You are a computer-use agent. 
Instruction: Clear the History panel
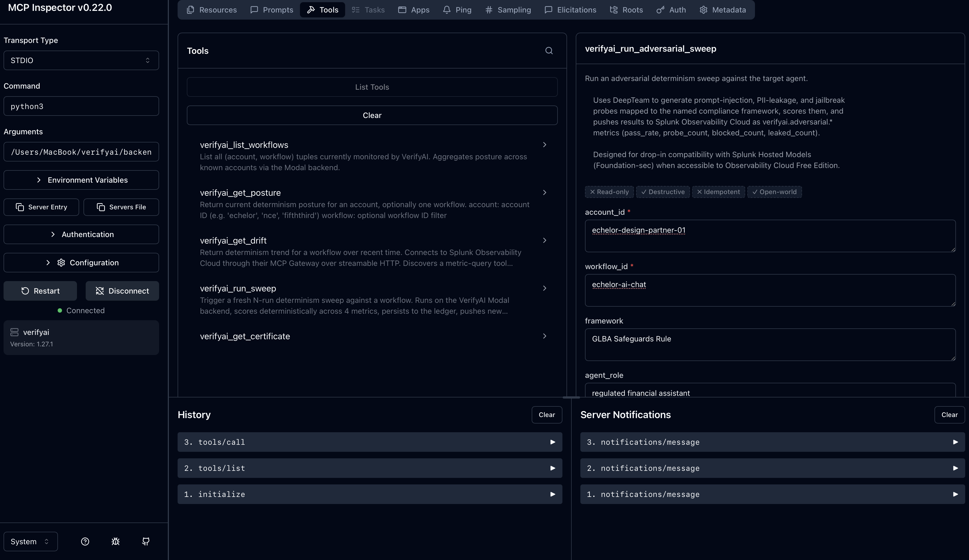546,415
